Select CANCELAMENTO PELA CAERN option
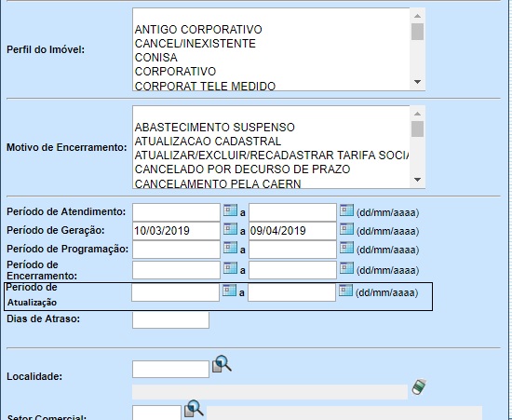The image size is (512, 420). click(x=218, y=183)
